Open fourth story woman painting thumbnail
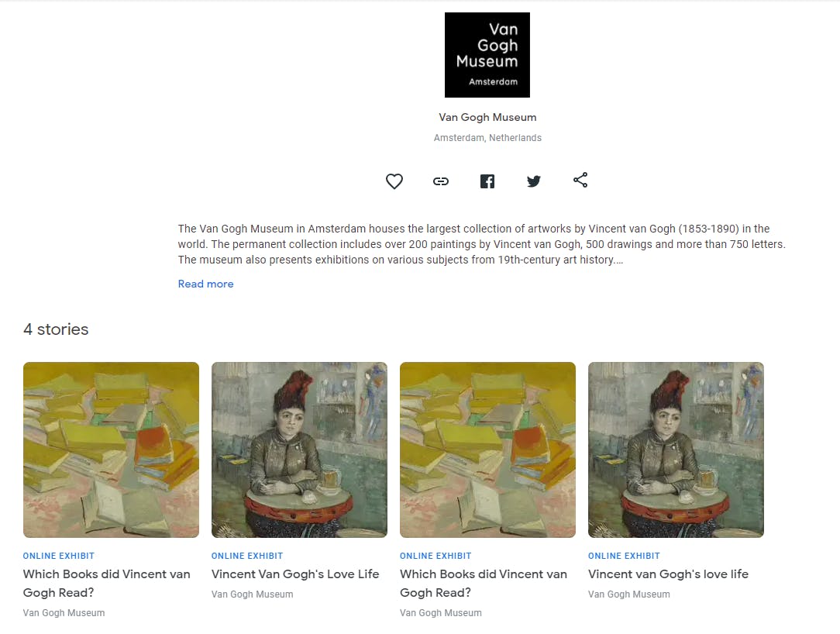The height and width of the screenshot is (634, 840). pos(676,450)
